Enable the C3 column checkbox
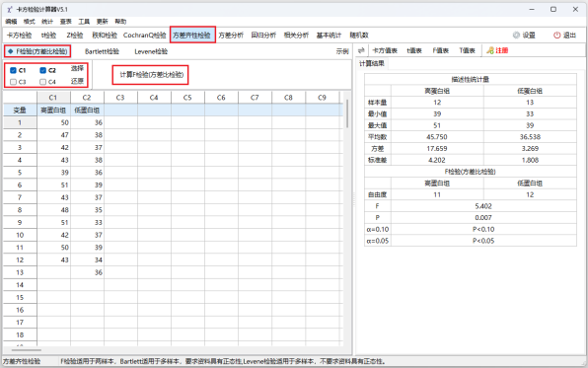Screen dimensions: 588x368 (13, 82)
